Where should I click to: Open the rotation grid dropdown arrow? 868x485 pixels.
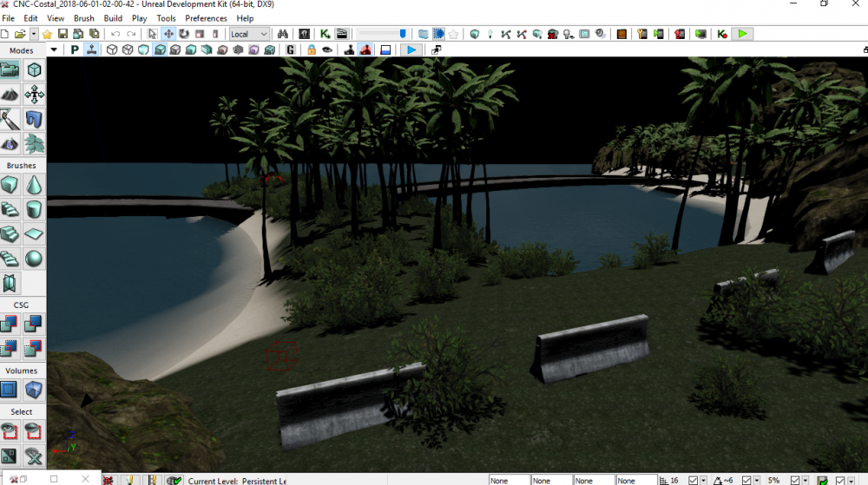pos(757,481)
